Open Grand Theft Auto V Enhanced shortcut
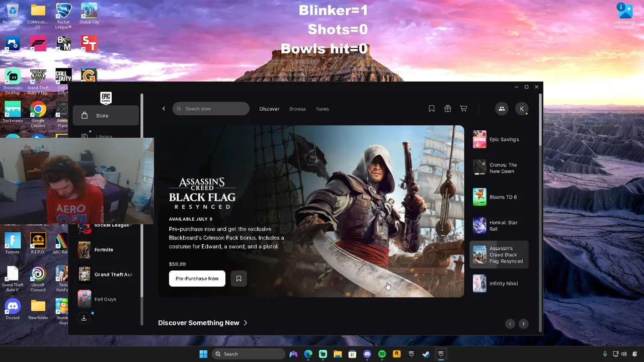Viewport: 644px width, 362px height. tap(38, 81)
